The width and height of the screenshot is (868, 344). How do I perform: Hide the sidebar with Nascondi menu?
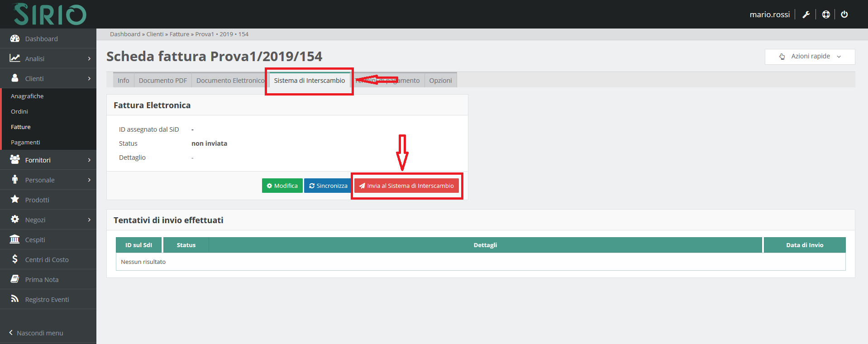pos(36,333)
